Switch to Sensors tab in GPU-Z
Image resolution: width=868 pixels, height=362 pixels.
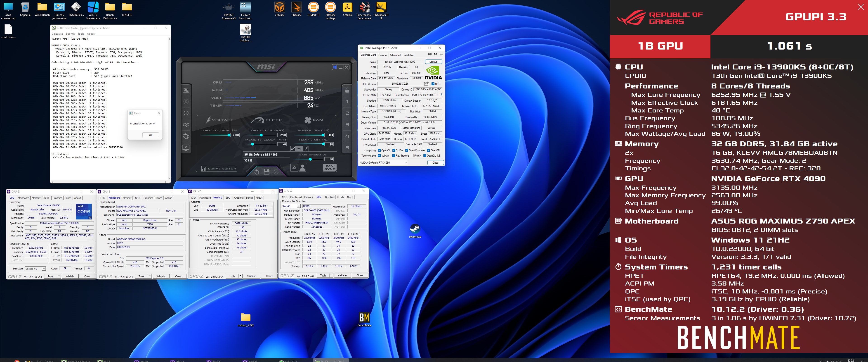click(383, 55)
